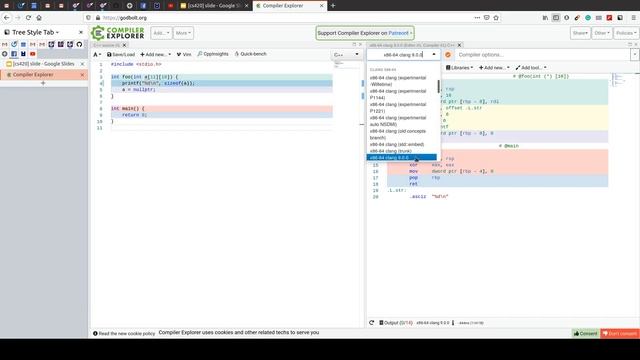Click the Facebook pinned tab in sidebar
This screenshot has height=360, width=640.
(14, 53)
